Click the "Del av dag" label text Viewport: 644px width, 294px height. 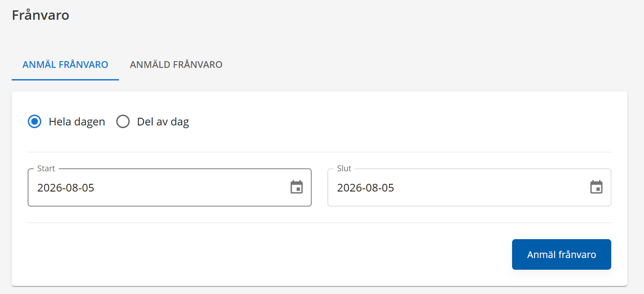[x=163, y=122]
